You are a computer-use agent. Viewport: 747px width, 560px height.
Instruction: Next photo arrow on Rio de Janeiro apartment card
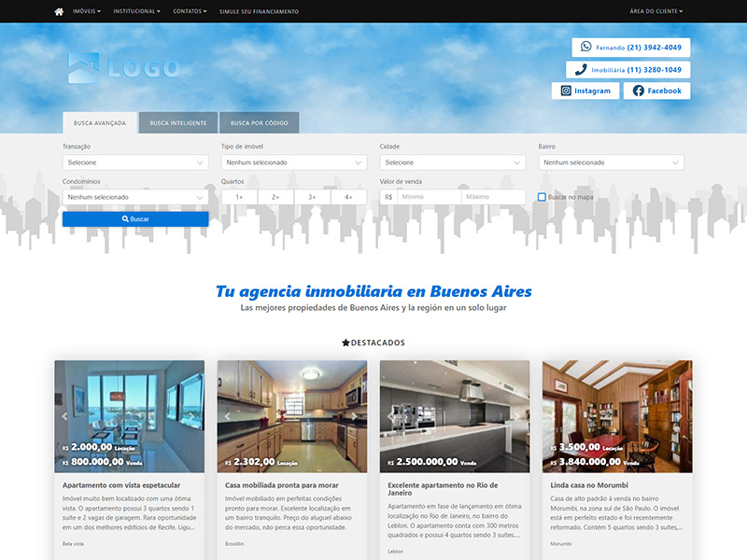pos(518,416)
